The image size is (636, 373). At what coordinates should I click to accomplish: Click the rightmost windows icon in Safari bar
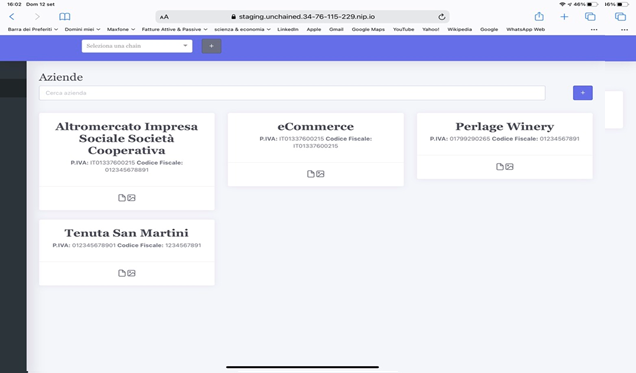620,17
